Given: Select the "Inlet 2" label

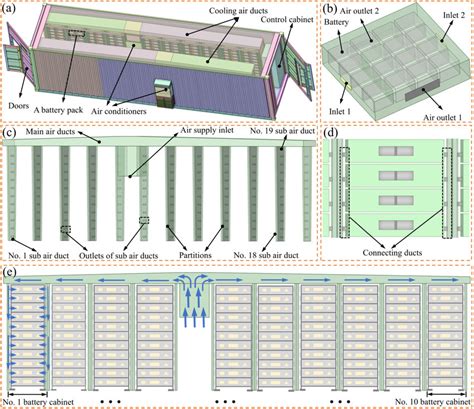Looking at the screenshot, I should tap(454, 15).
